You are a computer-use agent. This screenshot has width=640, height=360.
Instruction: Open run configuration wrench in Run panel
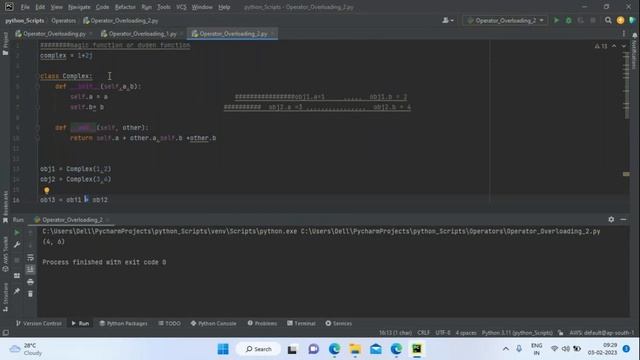point(17,244)
